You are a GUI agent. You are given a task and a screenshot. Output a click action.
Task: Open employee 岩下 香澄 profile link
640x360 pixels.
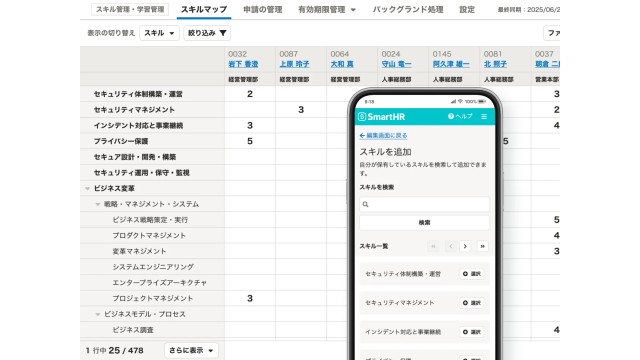click(x=243, y=64)
